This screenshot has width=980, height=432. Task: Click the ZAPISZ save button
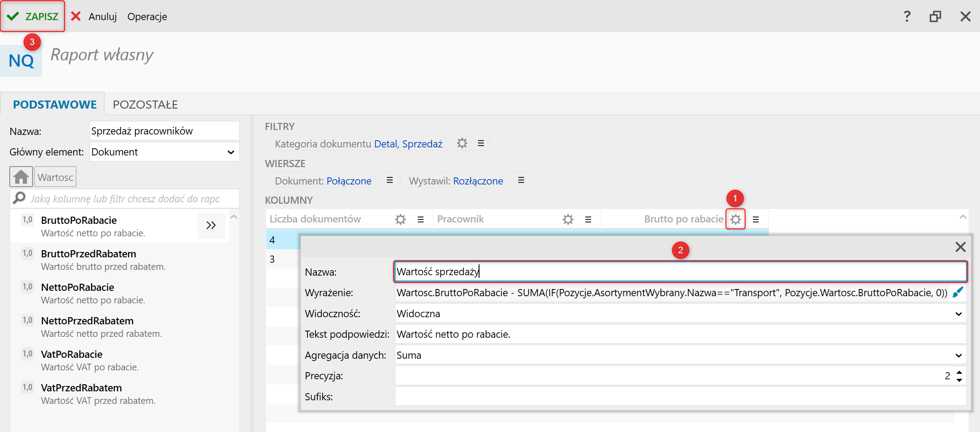33,17
